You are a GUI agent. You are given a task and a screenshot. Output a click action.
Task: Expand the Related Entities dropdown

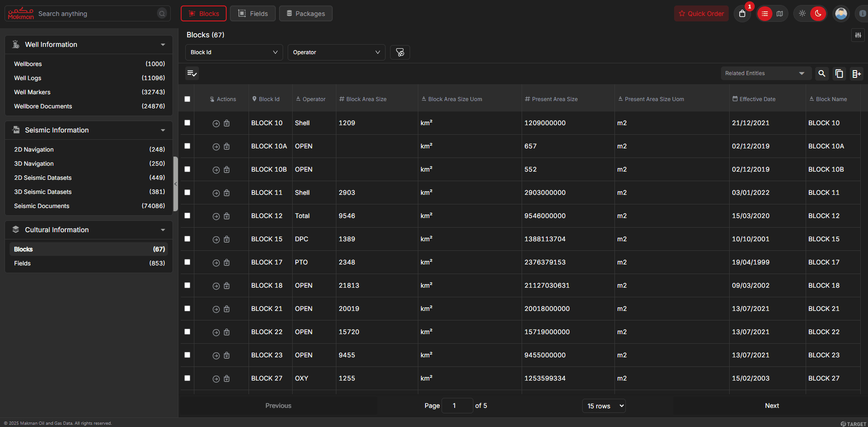click(x=765, y=73)
